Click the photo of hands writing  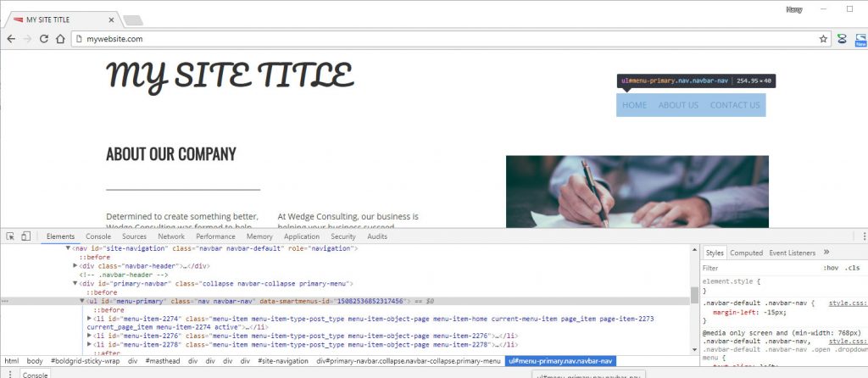(x=637, y=192)
